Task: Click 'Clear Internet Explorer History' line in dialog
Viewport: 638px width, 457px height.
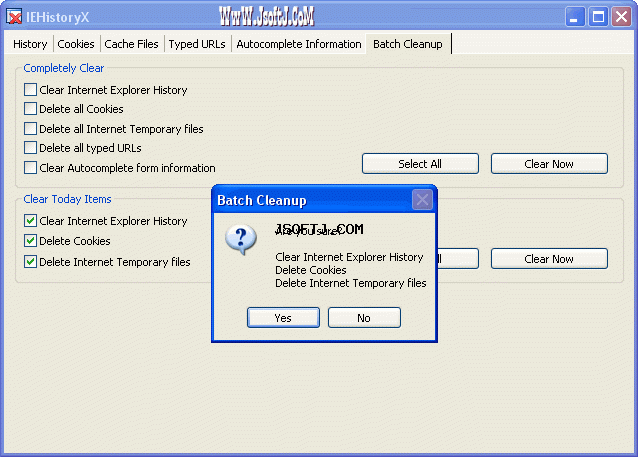Action: [349, 257]
